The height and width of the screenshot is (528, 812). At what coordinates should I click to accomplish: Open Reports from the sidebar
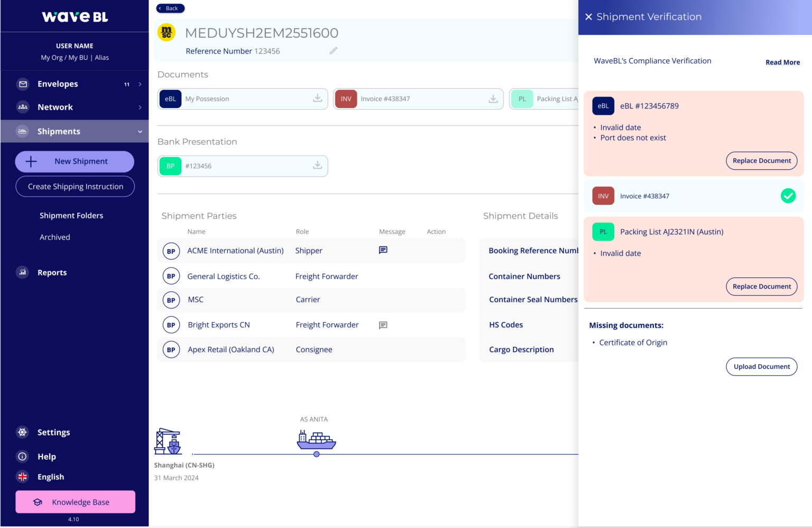(52, 272)
